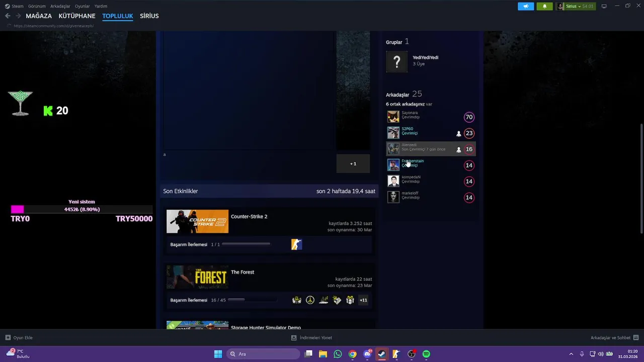The image size is (644, 362).
Task: Click Alenzedi's level 16 badge
Action: [469, 149]
